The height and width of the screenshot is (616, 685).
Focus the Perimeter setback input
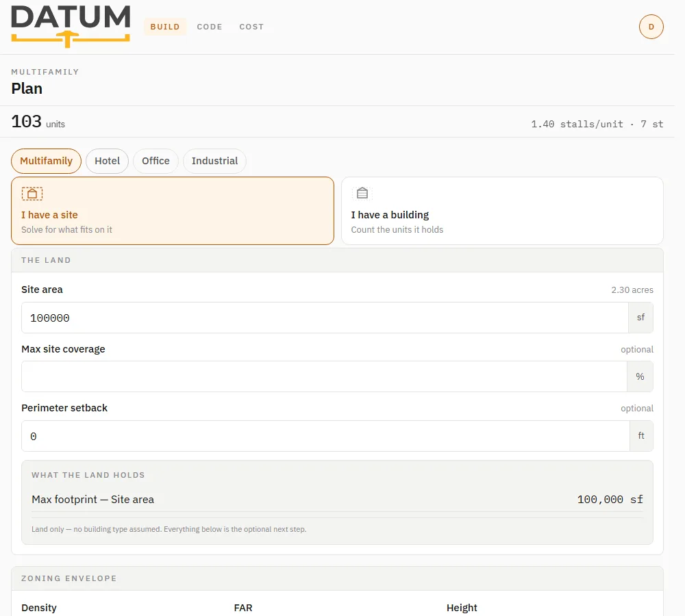[325, 436]
